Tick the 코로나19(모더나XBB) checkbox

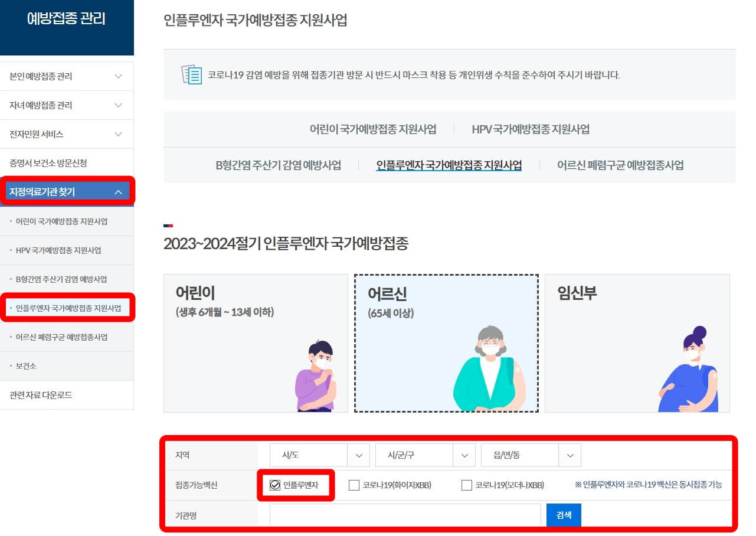(467, 485)
